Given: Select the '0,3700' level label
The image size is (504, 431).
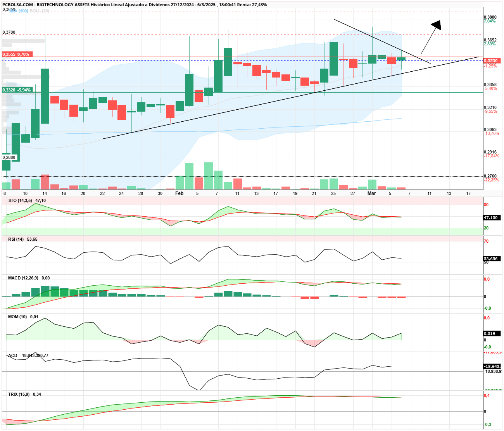Looking at the screenshot, I should coord(9,32).
